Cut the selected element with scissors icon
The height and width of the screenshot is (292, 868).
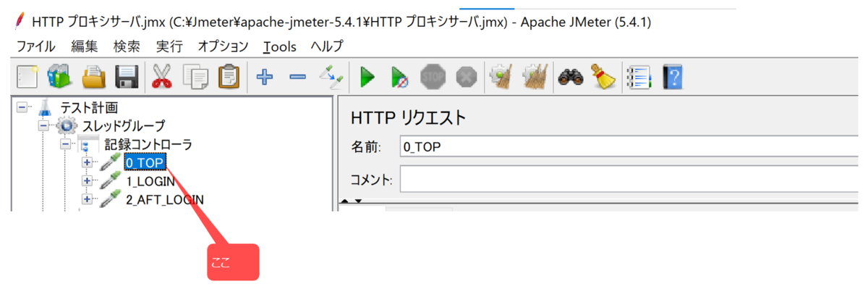coord(162,76)
